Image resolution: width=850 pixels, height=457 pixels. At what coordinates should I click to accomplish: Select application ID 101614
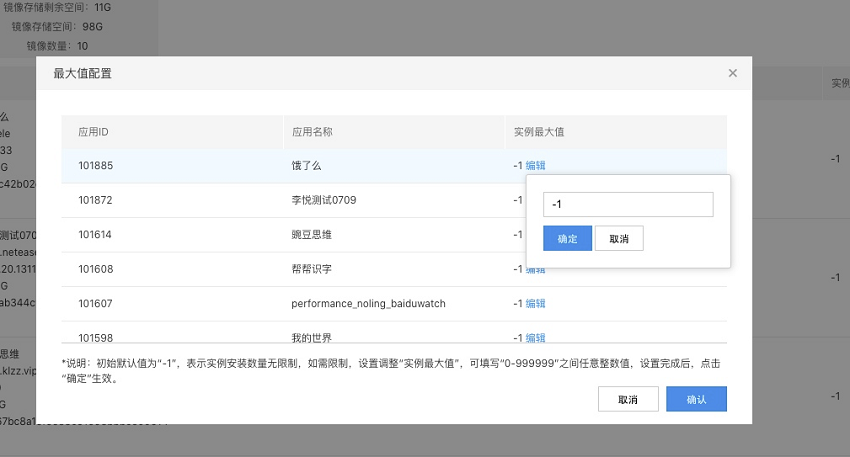point(95,235)
